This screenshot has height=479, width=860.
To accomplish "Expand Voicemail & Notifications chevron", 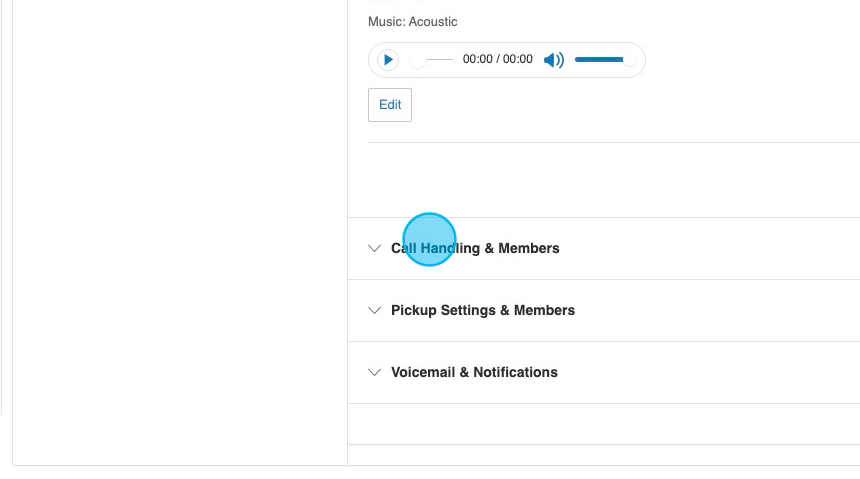I will point(375,372).
